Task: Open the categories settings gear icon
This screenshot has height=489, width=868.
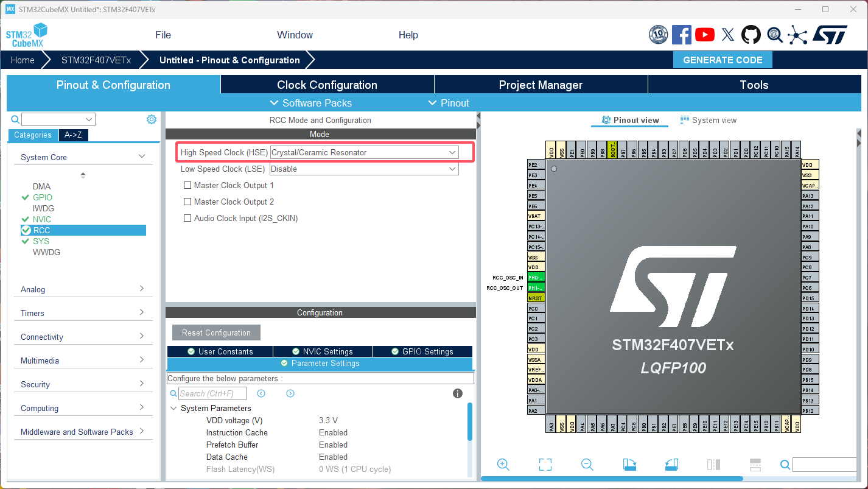Action: [x=152, y=119]
